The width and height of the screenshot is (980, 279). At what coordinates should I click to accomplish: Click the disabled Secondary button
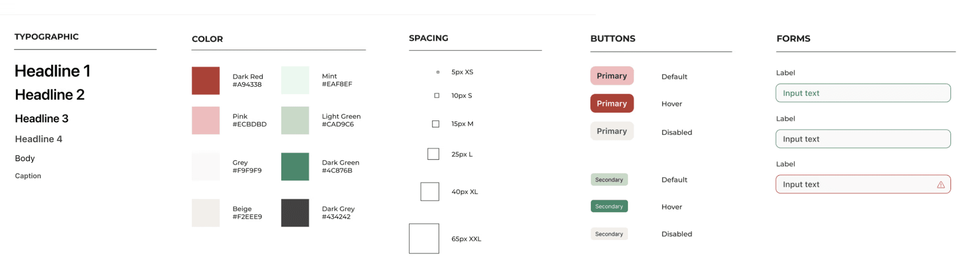point(609,234)
